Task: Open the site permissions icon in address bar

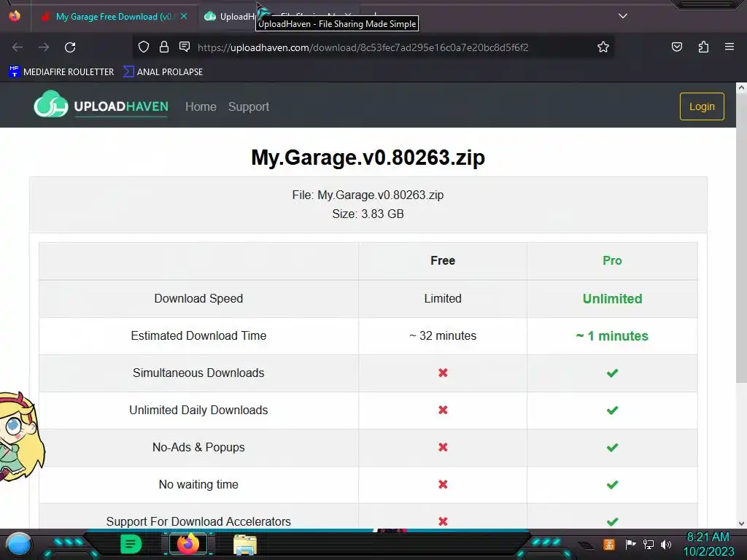Action: tap(185, 47)
